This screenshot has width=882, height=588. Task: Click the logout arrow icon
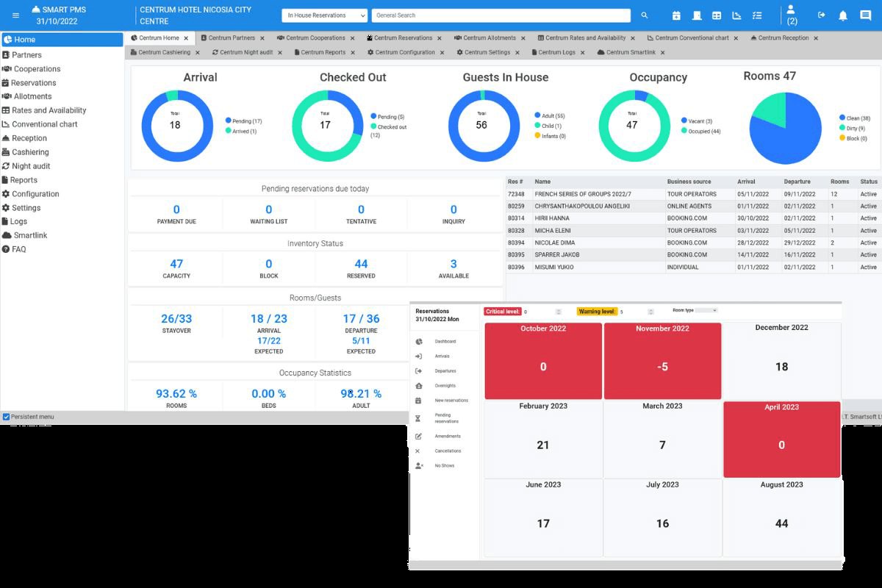click(822, 15)
